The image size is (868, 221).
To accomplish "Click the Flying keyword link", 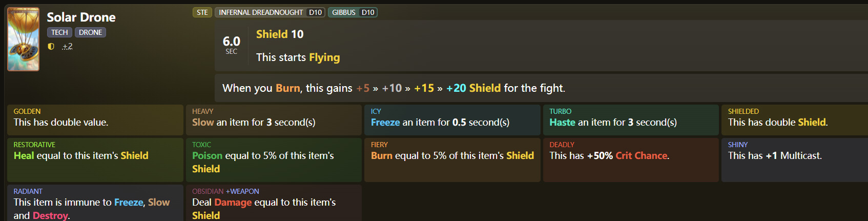I will click(324, 57).
